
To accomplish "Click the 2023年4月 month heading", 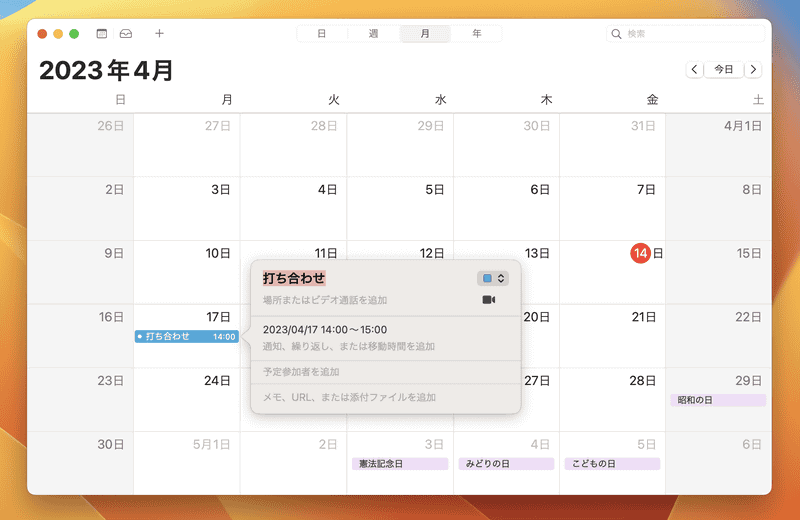I will (x=106, y=70).
